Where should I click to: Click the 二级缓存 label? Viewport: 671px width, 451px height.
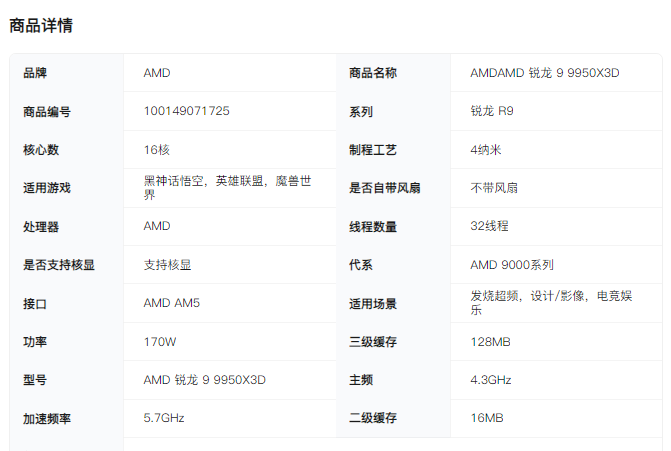(373, 418)
